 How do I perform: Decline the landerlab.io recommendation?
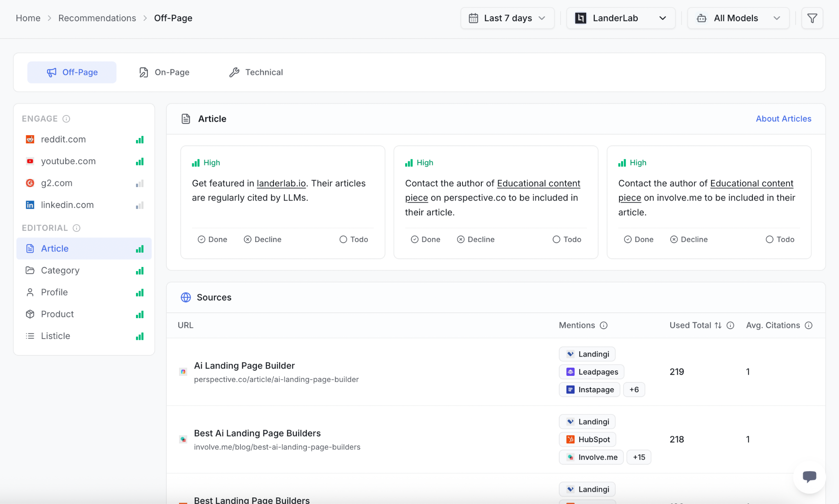pos(263,240)
